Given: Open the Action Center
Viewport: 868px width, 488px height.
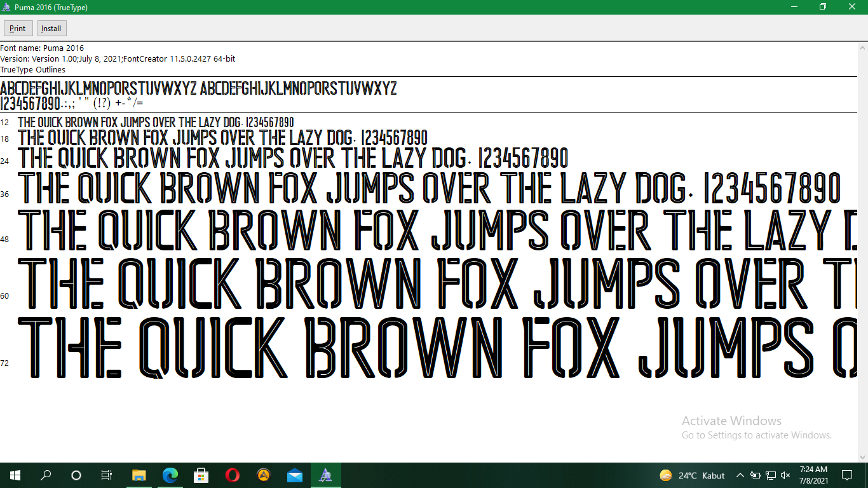Looking at the screenshot, I should pos(846,475).
